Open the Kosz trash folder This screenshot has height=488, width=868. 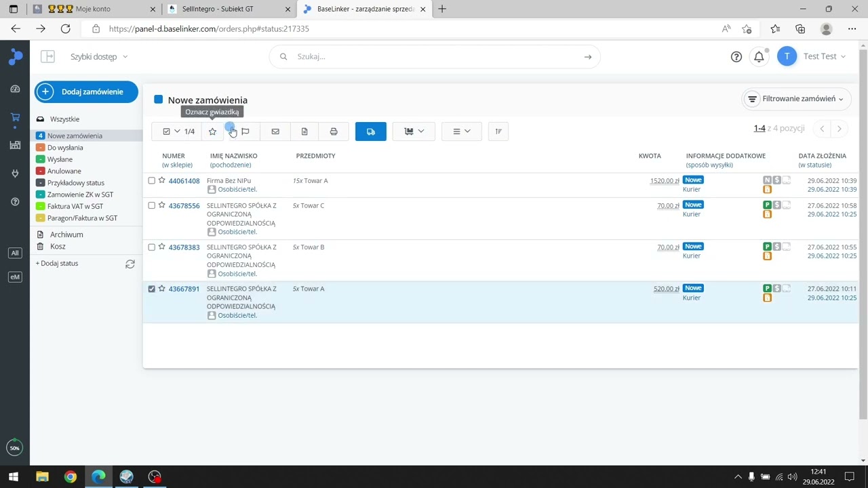(x=58, y=247)
